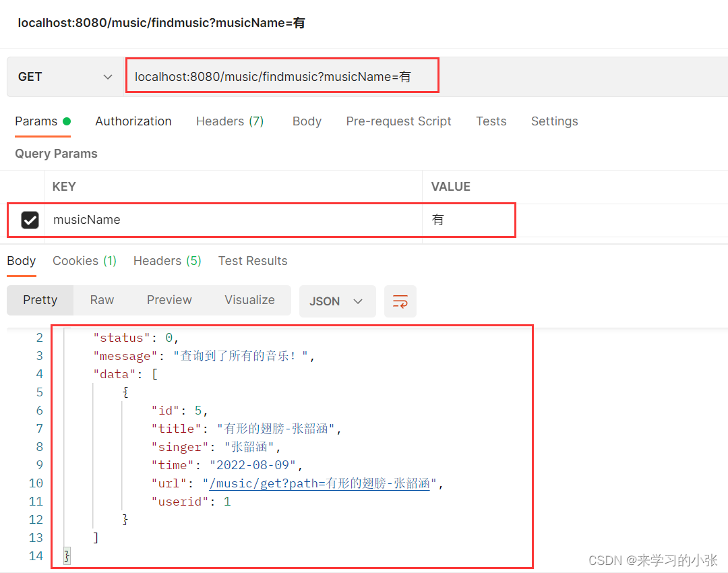Open the Test Results tab
Viewport: 728px width, 573px height.
[253, 261]
